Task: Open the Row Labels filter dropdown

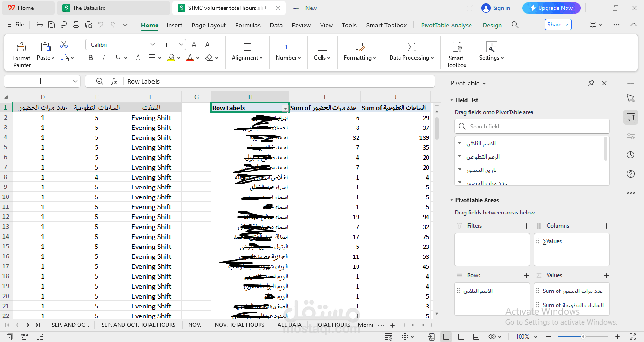Action: [x=285, y=108]
